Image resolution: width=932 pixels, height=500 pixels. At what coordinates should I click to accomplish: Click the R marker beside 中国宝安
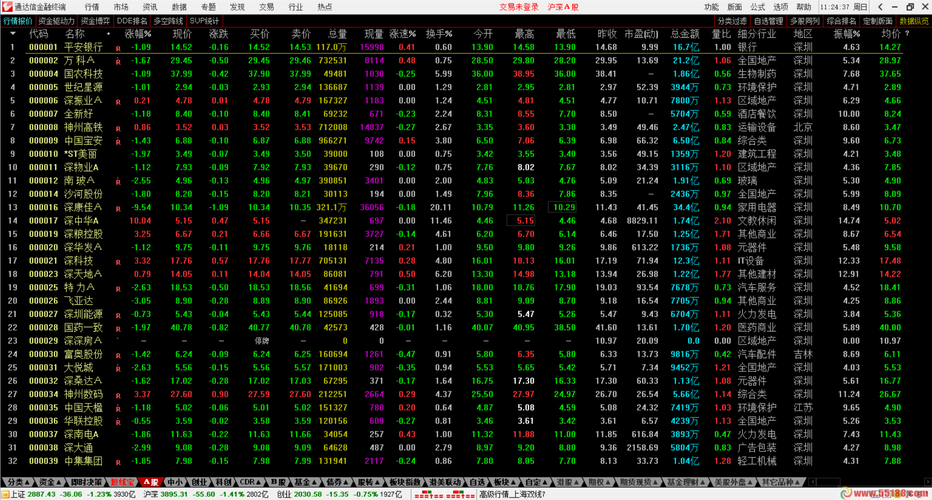click(x=118, y=140)
